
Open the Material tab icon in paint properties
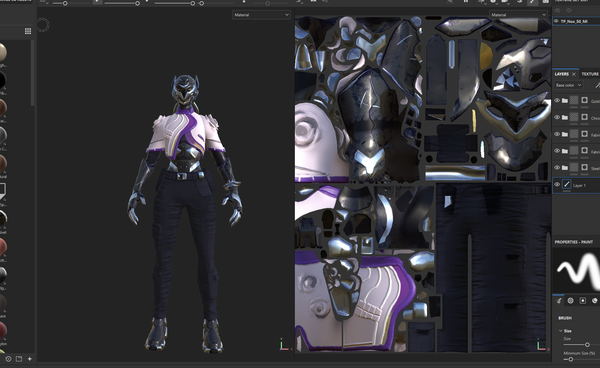point(595,301)
